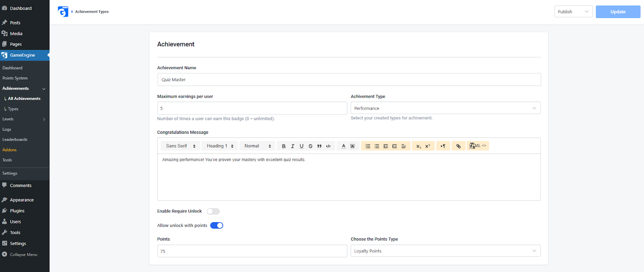This screenshot has height=272, width=644.
Task: Start an ordered numbered list
Action: click(x=368, y=146)
